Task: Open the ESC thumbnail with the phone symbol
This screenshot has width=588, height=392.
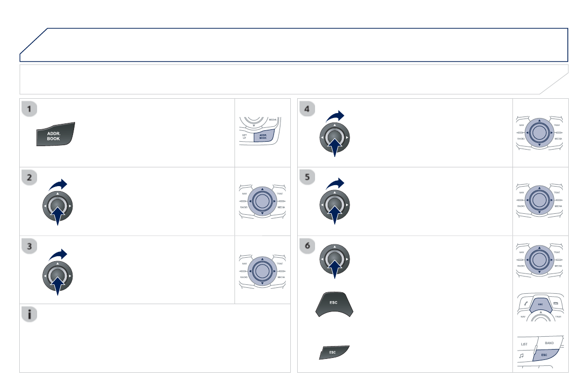Action: pos(541,309)
